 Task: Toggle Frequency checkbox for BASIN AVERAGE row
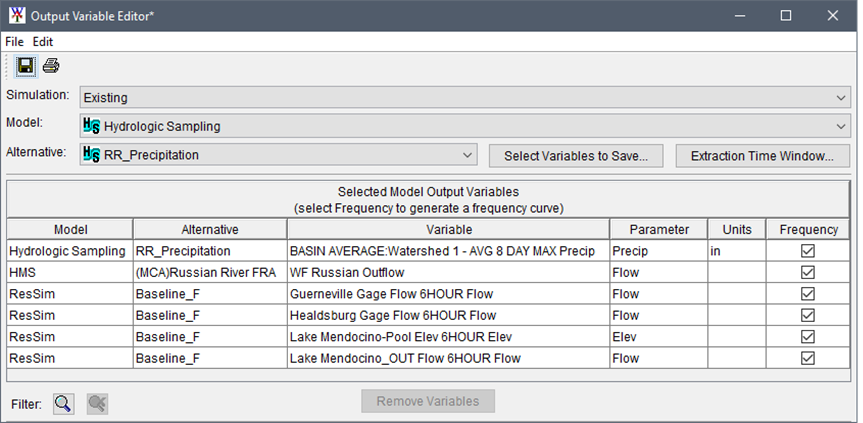[807, 251]
